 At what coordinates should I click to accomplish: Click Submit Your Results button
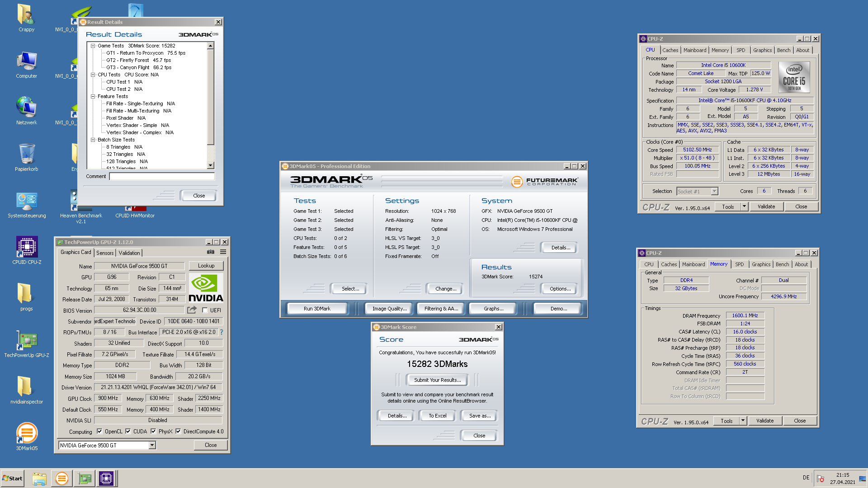click(x=437, y=380)
